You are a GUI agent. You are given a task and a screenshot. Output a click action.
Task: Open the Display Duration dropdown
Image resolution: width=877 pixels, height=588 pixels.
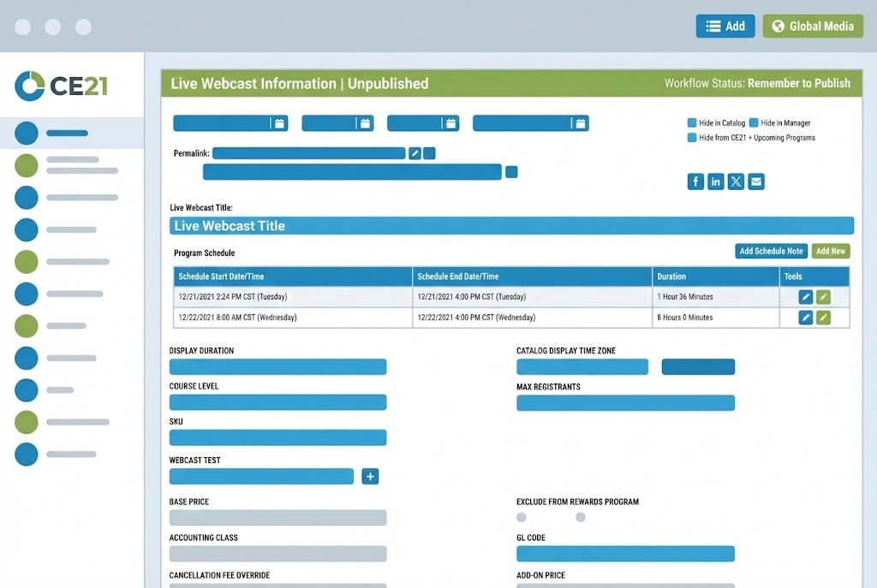point(277,366)
